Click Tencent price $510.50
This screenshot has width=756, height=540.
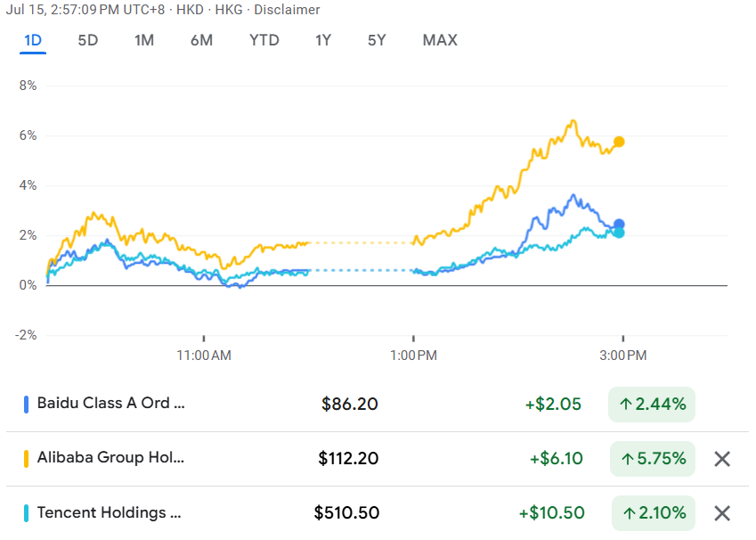point(346,513)
